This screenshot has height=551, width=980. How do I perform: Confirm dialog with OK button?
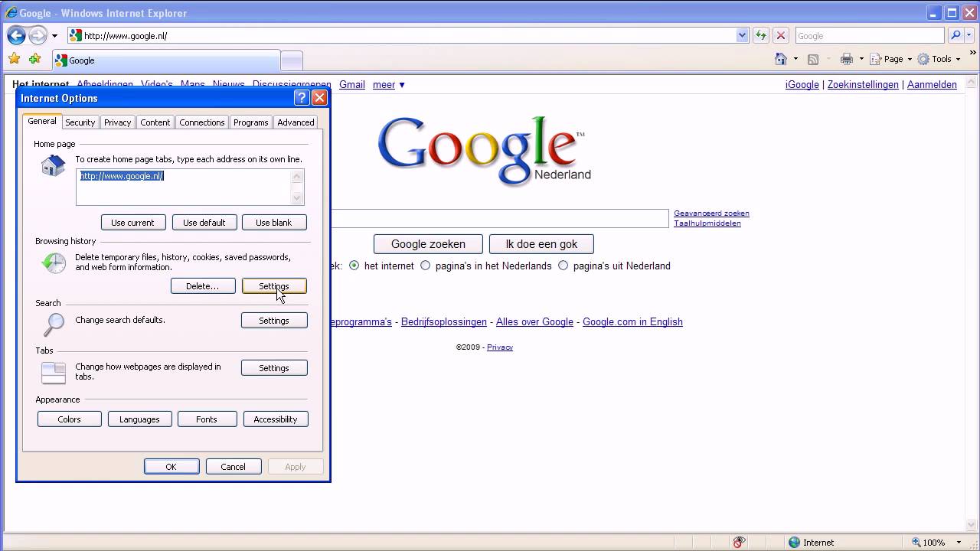171,467
